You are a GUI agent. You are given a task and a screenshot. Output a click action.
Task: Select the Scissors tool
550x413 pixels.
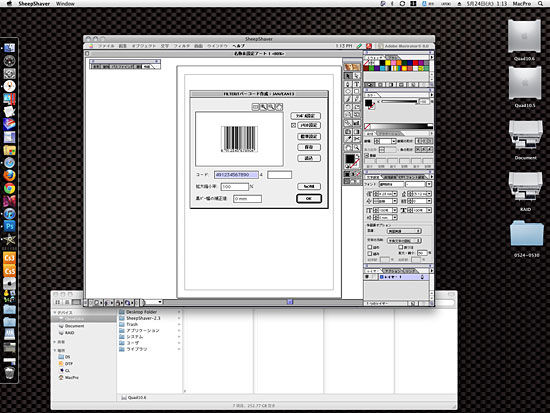(356, 139)
